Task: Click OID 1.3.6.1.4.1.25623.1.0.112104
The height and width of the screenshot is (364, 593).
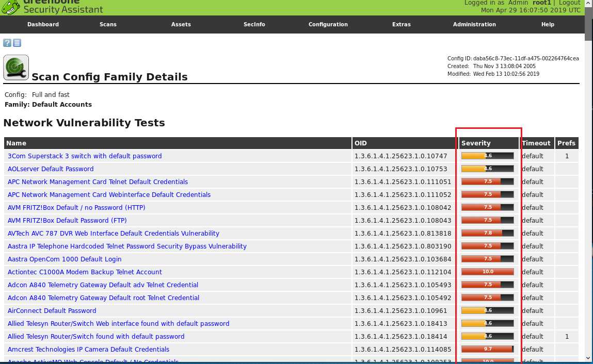Action: point(403,272)
